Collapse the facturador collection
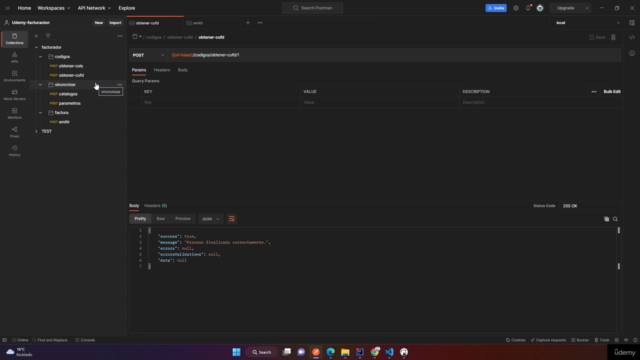Screen dimensions: 640x360 (36, 47)
